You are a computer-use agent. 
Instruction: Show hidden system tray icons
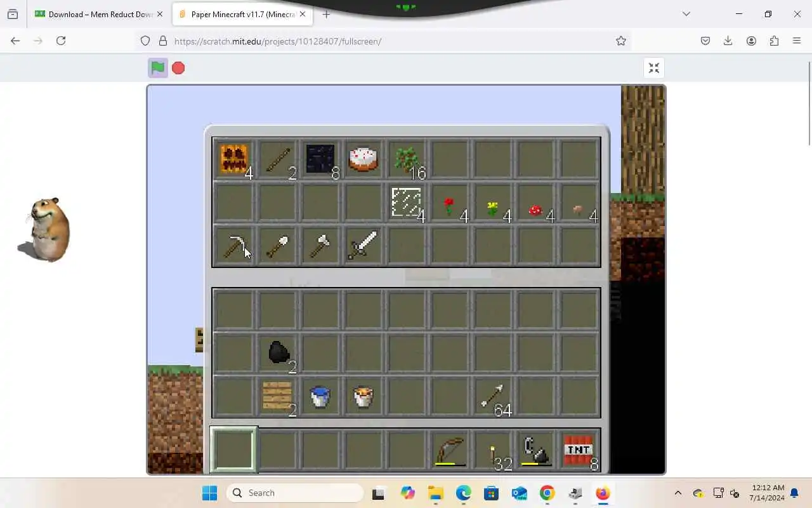[678, 493]
